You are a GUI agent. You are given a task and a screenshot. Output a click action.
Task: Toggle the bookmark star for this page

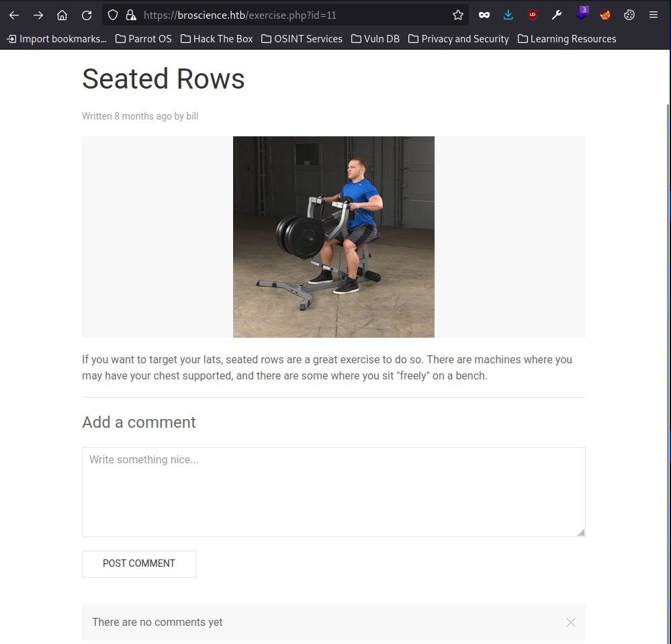(x=457, y=15)
